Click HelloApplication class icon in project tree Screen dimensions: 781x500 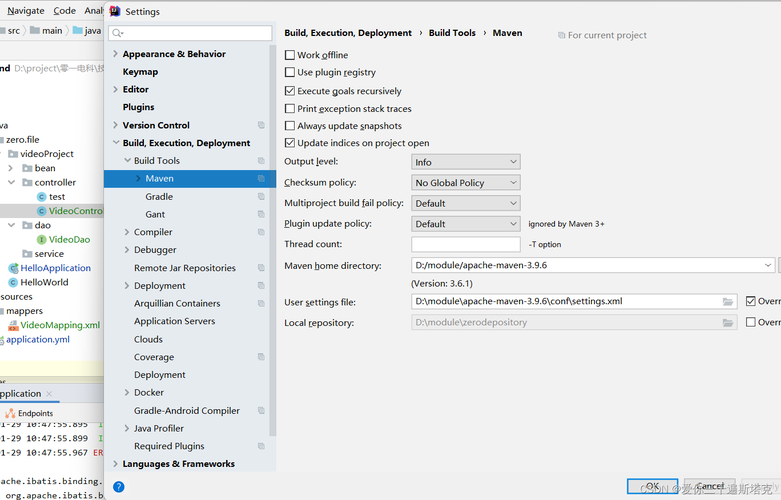point(13,268)
